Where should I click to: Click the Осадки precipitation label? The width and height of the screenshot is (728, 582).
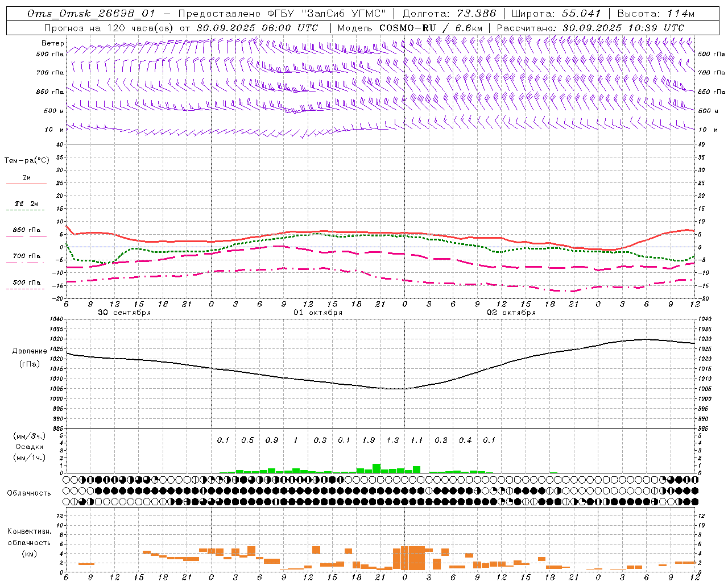30,447
